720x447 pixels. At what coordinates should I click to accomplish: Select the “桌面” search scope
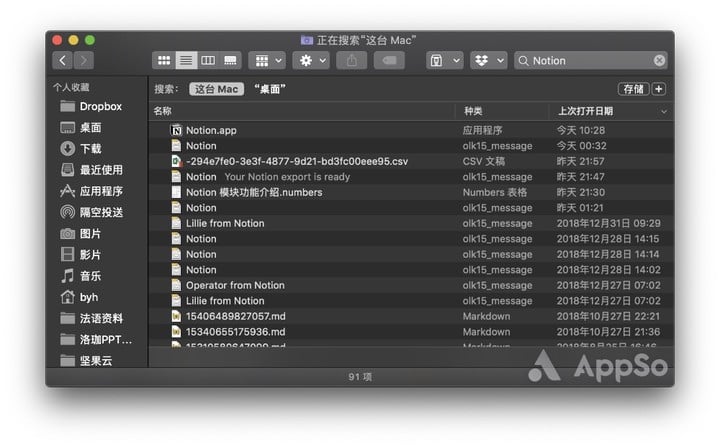coord(270,89)
